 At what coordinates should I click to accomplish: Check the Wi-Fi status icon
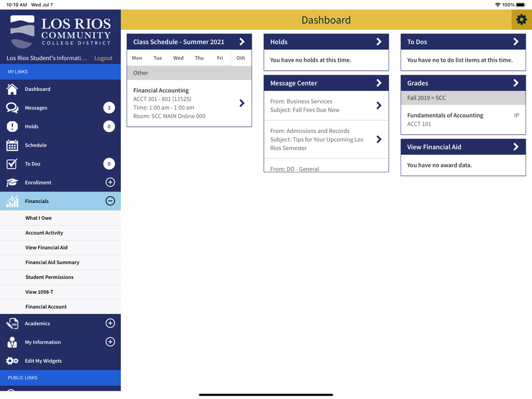point(498,5)
